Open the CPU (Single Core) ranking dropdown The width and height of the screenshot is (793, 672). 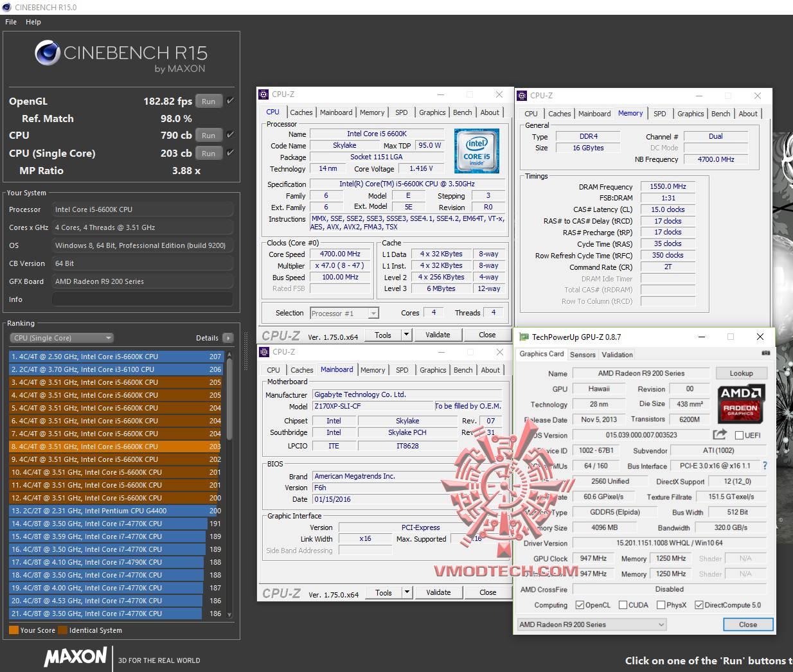click(x=62, y=338)
